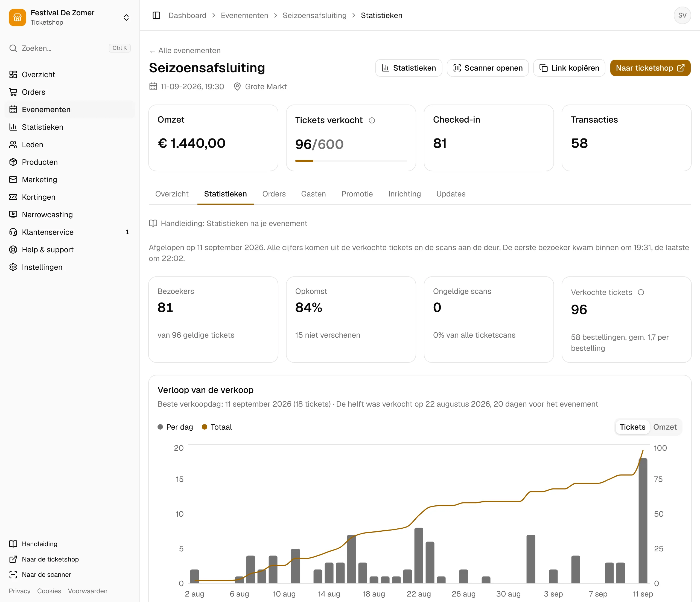Click the Evenementen breadcrumb
Screen dimensions: 700x602
coord(244,16)
